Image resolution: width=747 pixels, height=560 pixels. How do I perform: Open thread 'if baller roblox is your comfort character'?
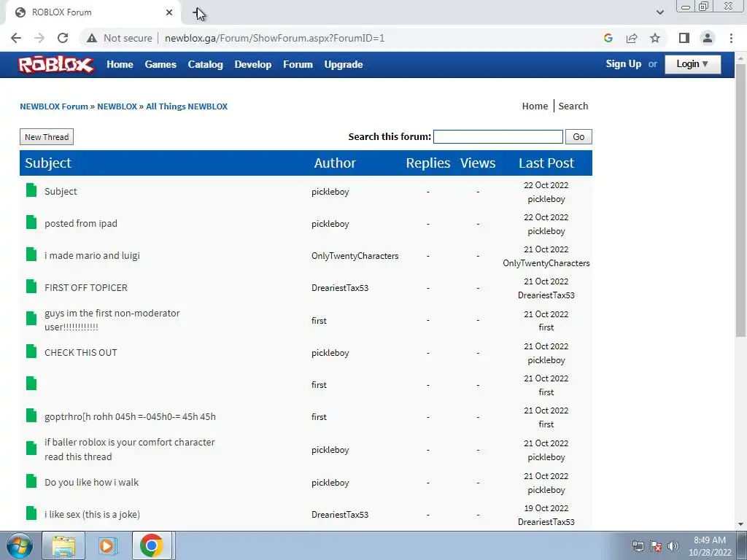pos(130,449)
